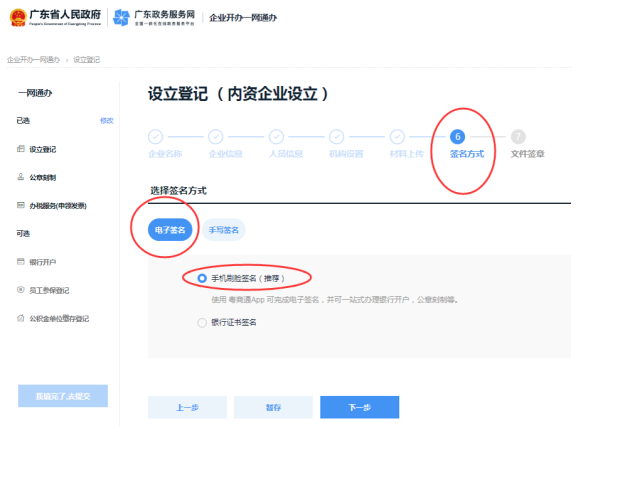
Task: Select 银行证书签名 radio option
Action: [x=202, y=323]
